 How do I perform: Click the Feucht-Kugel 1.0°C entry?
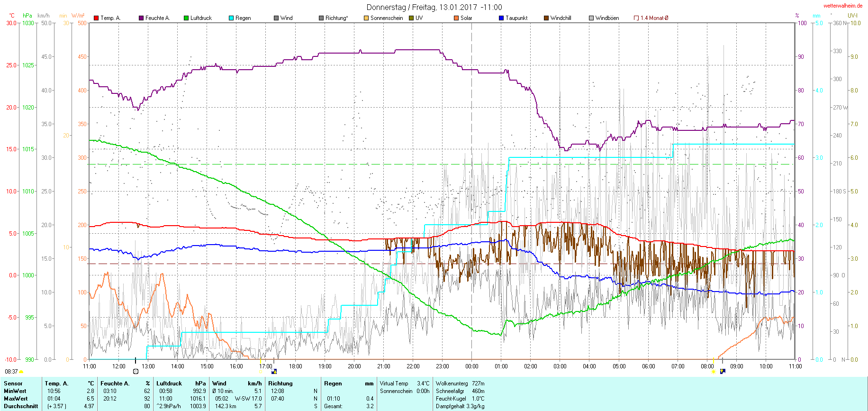[460, 399]
